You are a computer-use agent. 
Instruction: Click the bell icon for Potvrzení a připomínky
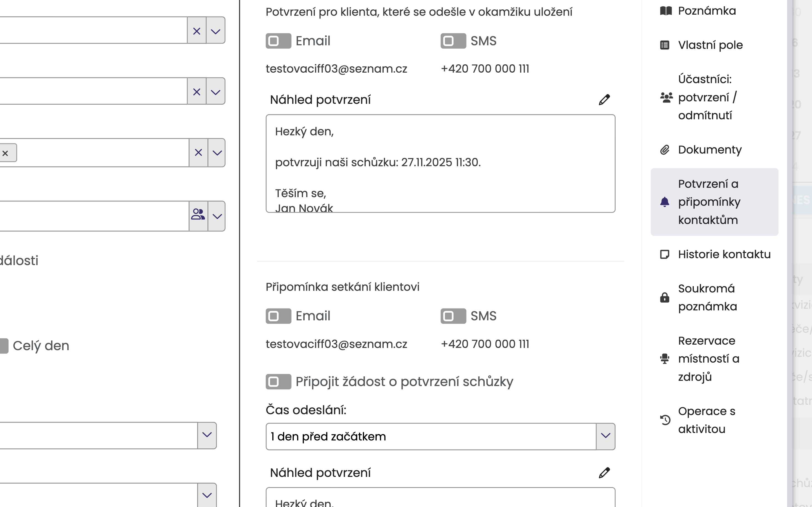click(665, 202)
